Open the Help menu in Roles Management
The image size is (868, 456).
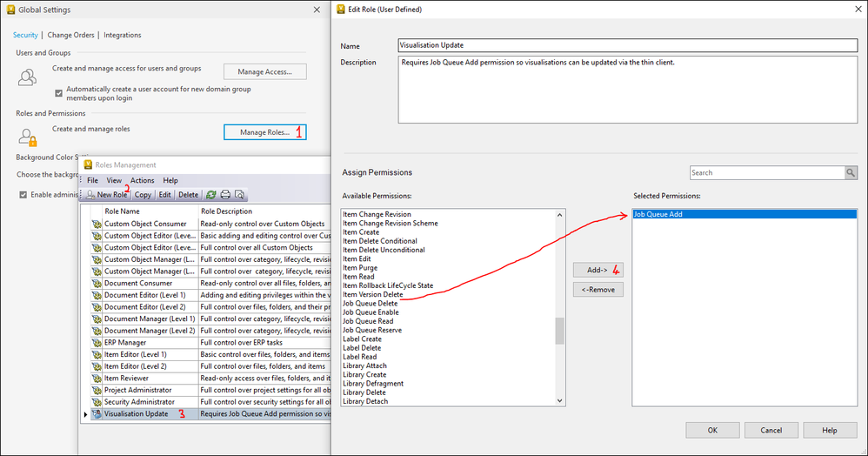(x=170, y=181)
